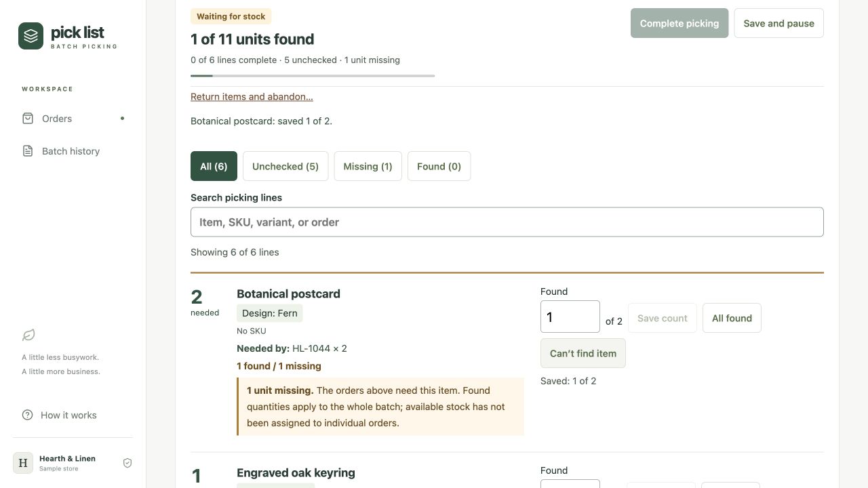This screenshot has width=868, height=488.
Task: Click the Batch history document icon
Action: click(x=28, y=151)
